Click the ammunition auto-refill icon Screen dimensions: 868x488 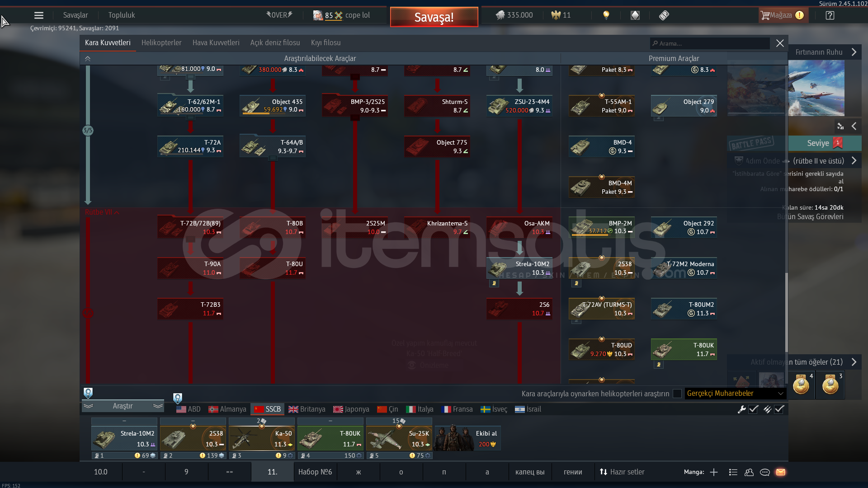[x=767, y=409]
